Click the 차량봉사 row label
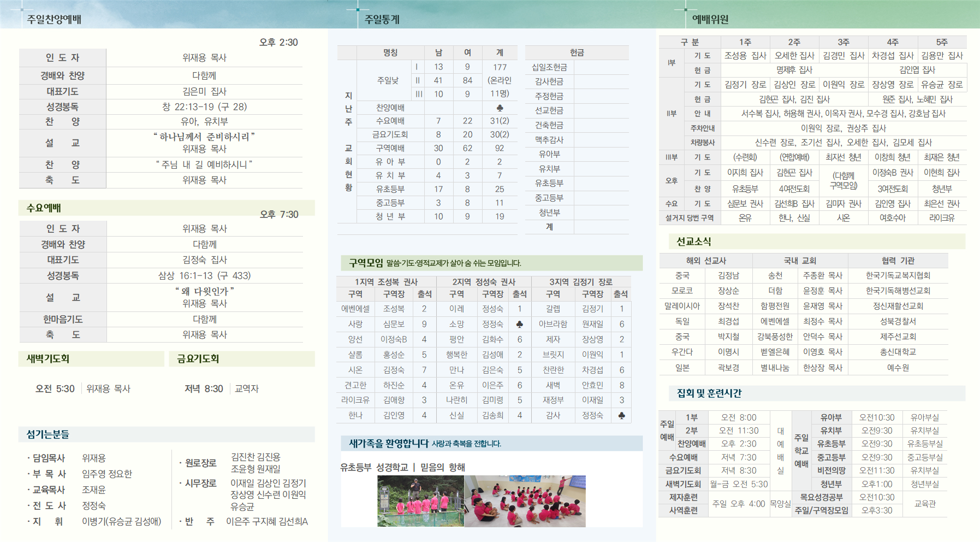 (x=703, y=143)
